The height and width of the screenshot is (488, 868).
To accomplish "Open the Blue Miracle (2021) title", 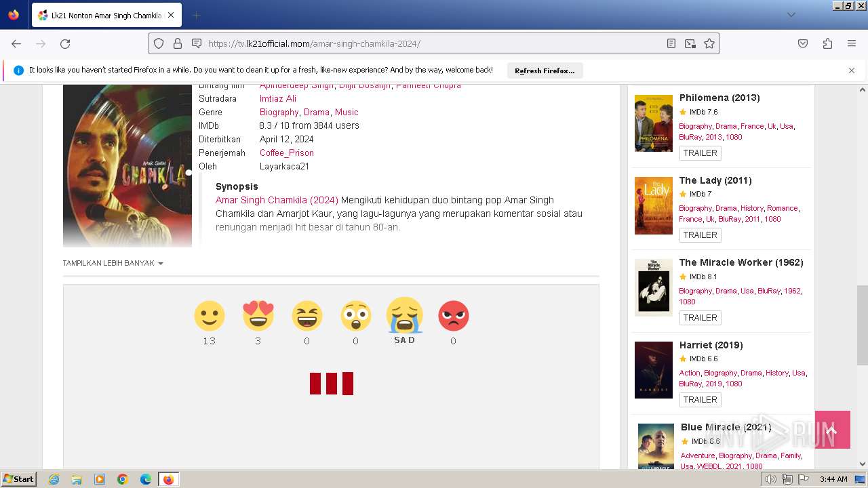I will 726,427.
